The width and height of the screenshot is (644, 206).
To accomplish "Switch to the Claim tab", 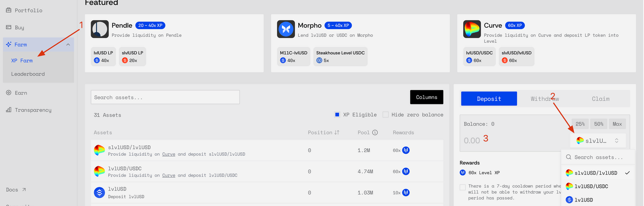I will point(601,98).
